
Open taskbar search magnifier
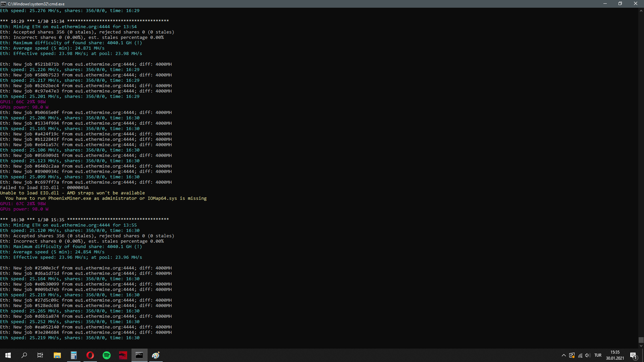tap(24, 355)
